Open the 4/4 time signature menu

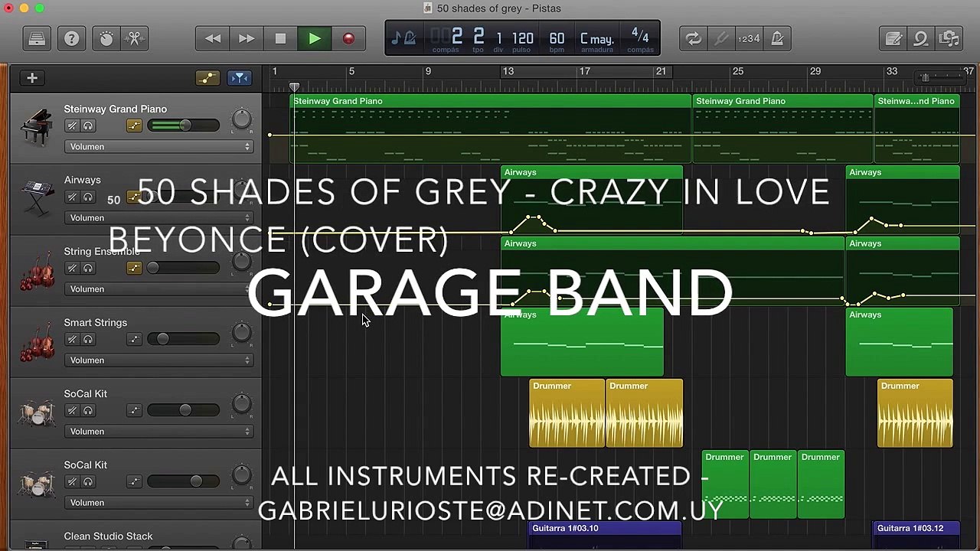tap(640, 38)
